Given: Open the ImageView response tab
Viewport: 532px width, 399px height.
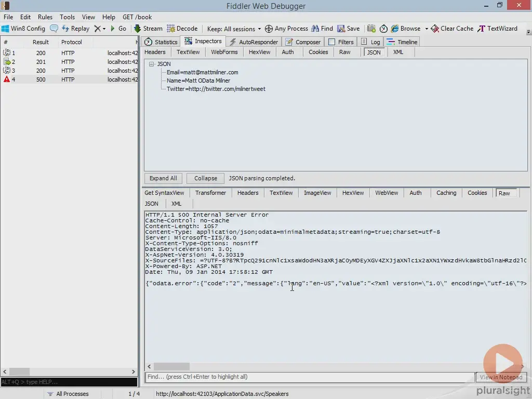Looking at the screenshot, I should pos(317,193).
